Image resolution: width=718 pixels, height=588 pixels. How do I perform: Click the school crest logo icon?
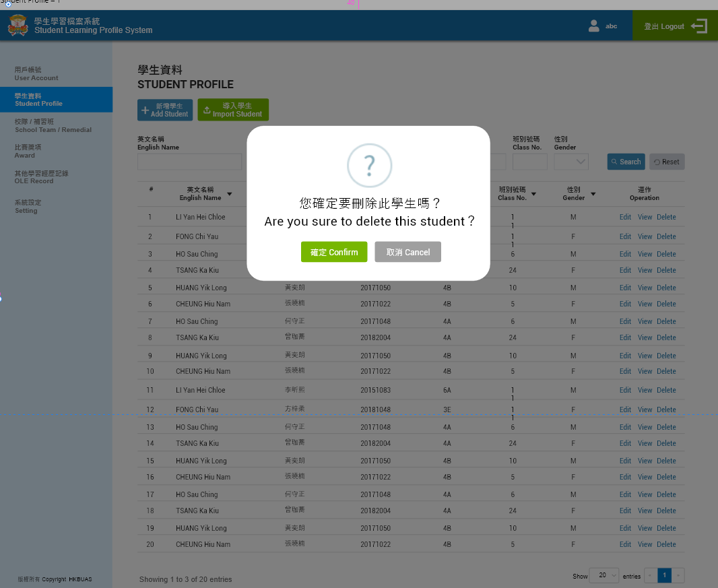tap(18, 26)
